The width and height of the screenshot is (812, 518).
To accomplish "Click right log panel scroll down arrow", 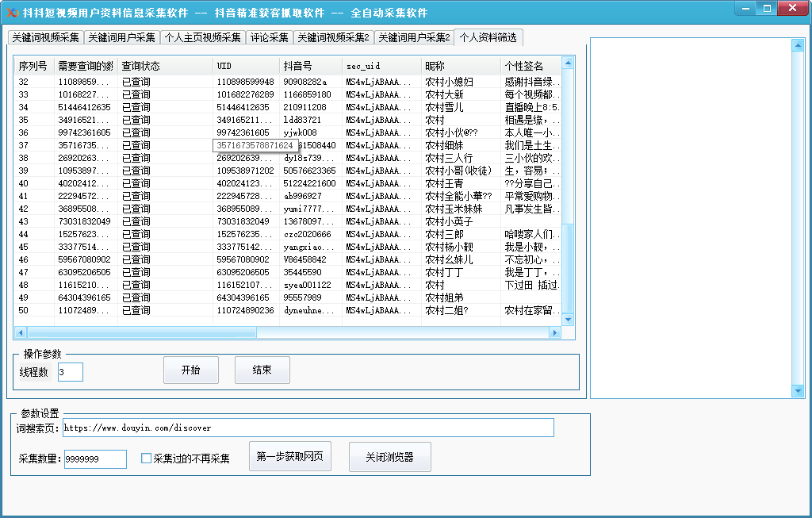I will point(798,391).
